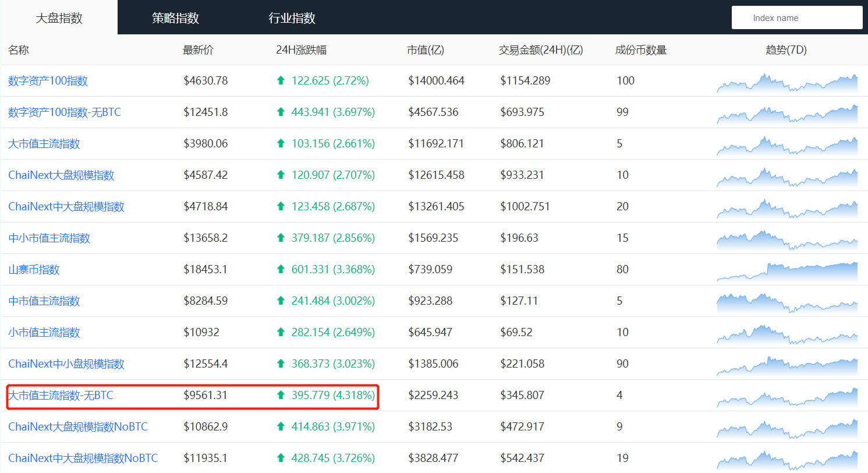The width and height of the screenshot is (868, 473).
Task: Click the green up arrow beside 368.373 (3.023%)
Action: (281, 363)
